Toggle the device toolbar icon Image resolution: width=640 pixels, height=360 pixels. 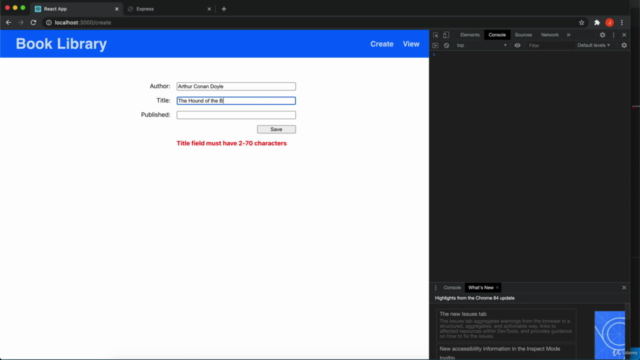446,35
